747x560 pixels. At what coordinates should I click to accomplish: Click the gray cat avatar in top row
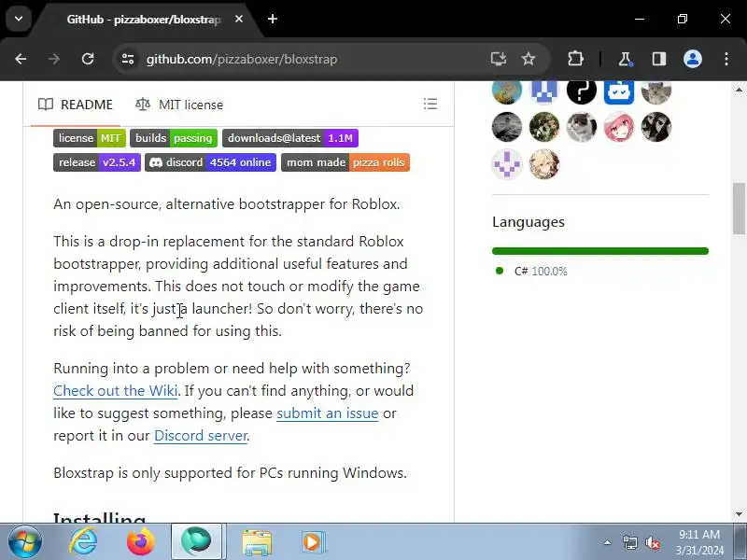pos(656,91)
